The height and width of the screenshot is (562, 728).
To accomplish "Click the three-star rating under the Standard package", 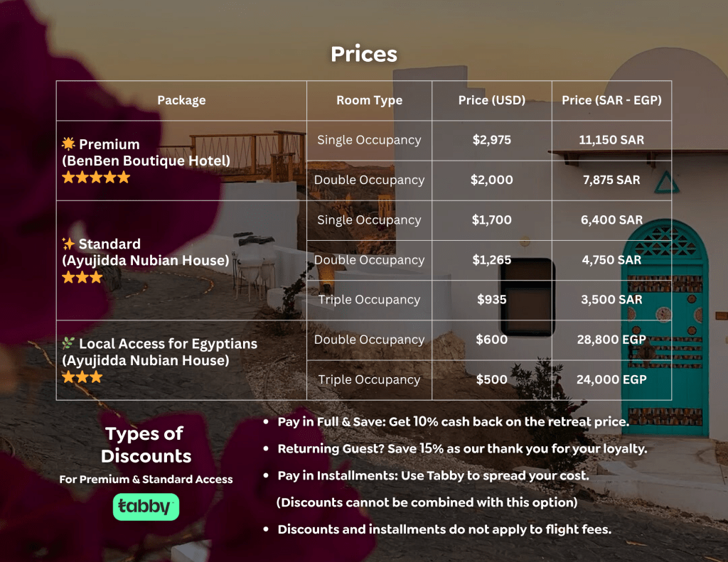I will tap(82, 277).
